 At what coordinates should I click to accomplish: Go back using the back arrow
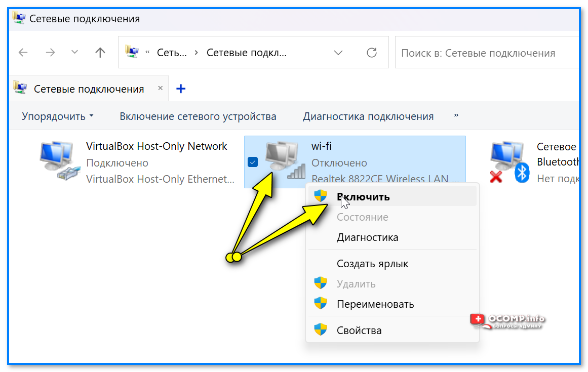tap(23, 53)
